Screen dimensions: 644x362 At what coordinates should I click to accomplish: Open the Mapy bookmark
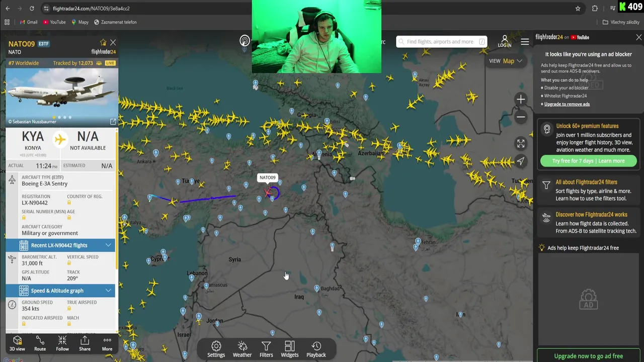coord(79,22)
